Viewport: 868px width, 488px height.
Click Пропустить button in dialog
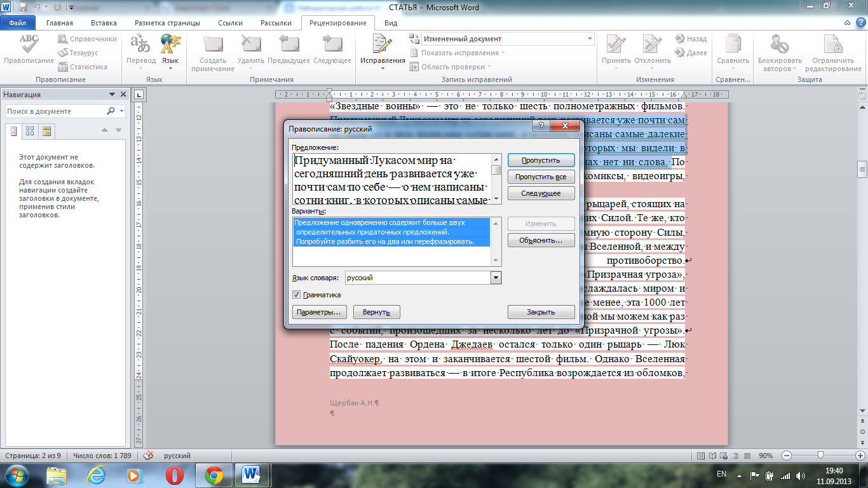coord(541,161)
